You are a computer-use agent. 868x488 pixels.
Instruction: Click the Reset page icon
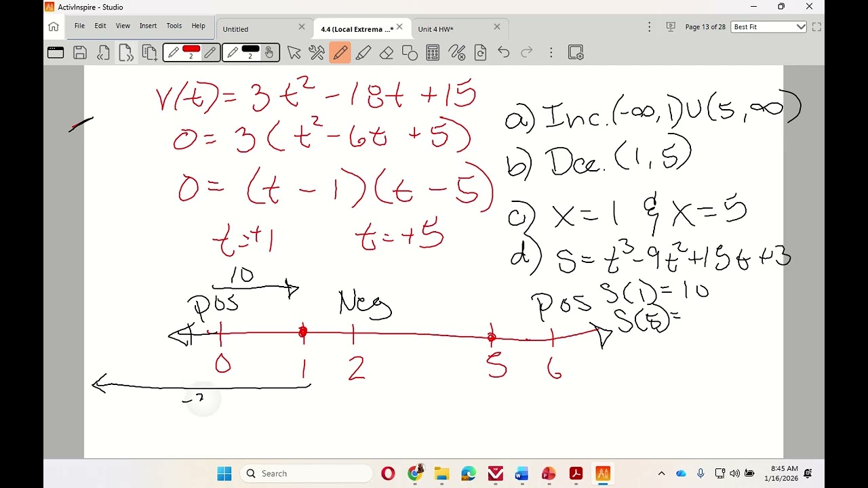(480, 53)
